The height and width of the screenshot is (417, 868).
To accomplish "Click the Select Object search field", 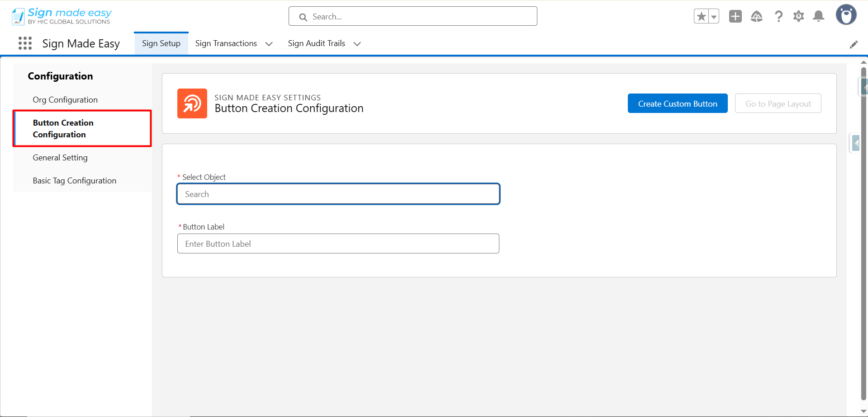I will pyautogui.click(x=338, y=194).
